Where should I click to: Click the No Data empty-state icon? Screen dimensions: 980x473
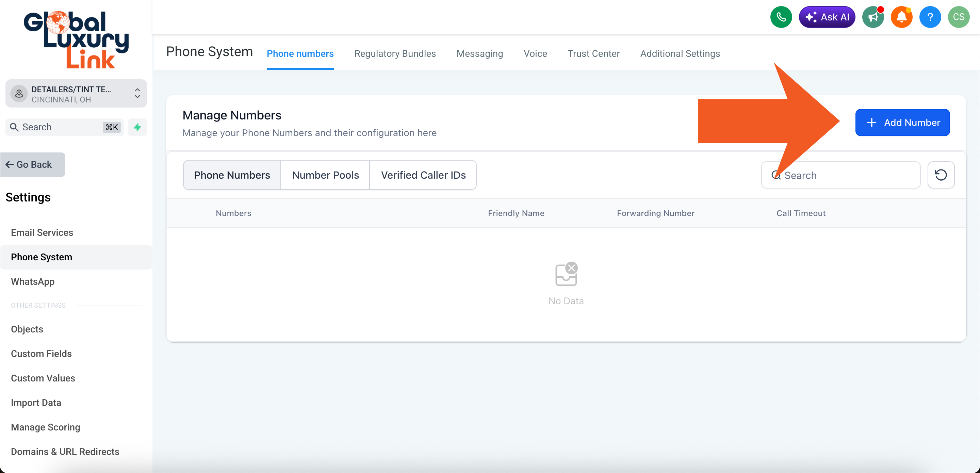(566, 274)
